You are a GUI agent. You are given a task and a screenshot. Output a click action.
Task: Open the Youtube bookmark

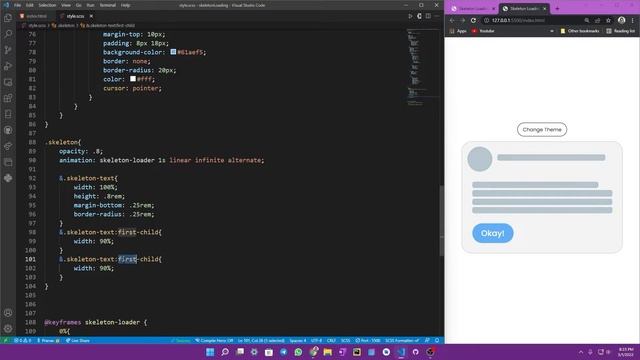coord(483,31)
